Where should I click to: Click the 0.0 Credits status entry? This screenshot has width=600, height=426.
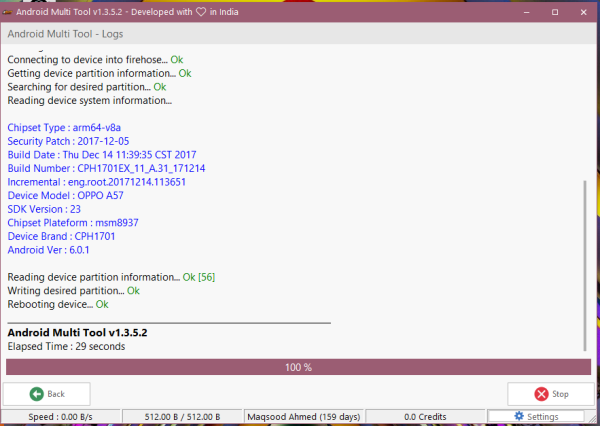[425, 417]
